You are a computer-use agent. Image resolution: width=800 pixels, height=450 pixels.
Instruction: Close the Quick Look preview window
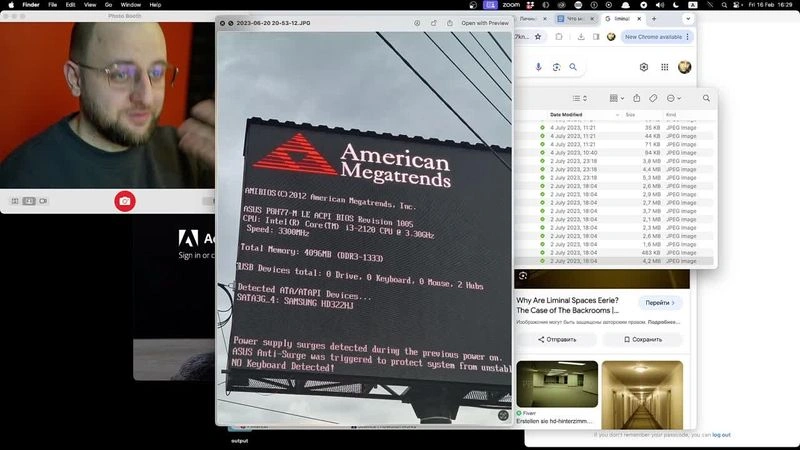pos(222,23)
